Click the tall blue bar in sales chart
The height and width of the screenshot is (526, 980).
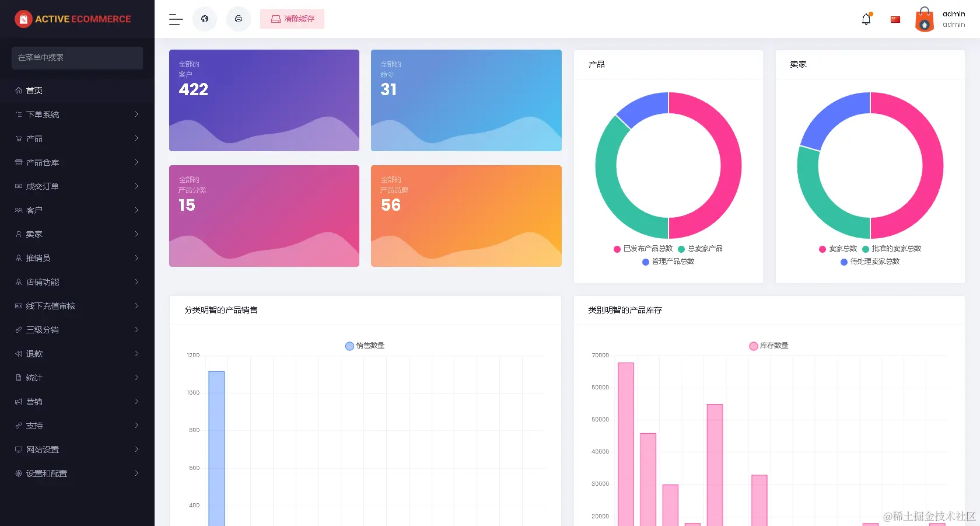tap(216, 448)
